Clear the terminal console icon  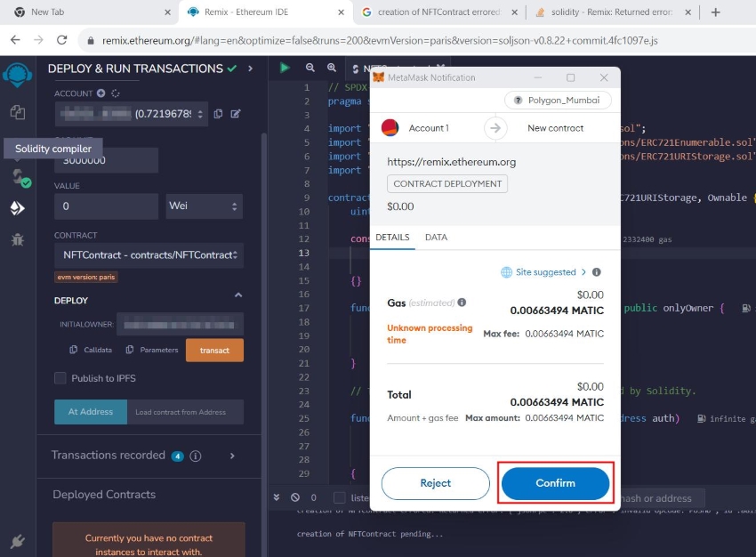[x=295, y=497]
